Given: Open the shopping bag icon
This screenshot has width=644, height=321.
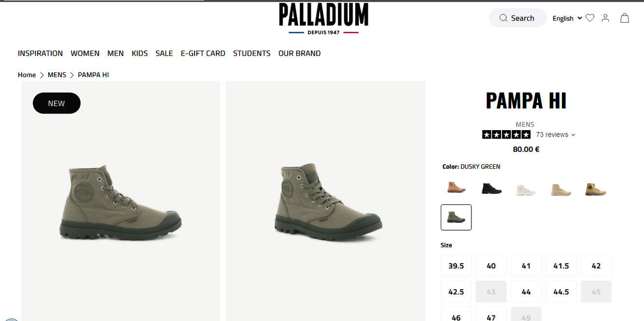Looking at the screenshot, I should tap(624, 18).
